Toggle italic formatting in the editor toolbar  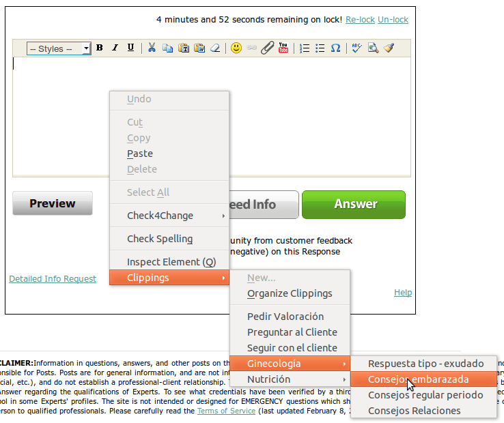click(x=115, y=48)
